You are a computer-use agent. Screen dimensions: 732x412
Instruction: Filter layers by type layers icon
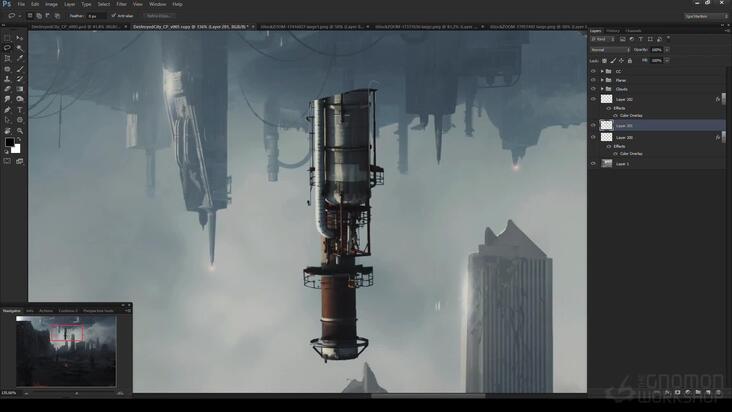[x=641, y=39]
